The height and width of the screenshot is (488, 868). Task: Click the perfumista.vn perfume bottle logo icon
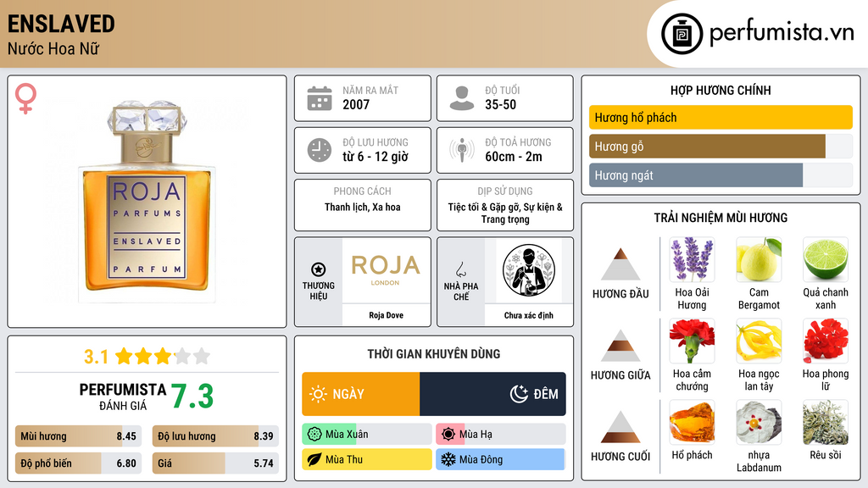[x=682, y=34]
